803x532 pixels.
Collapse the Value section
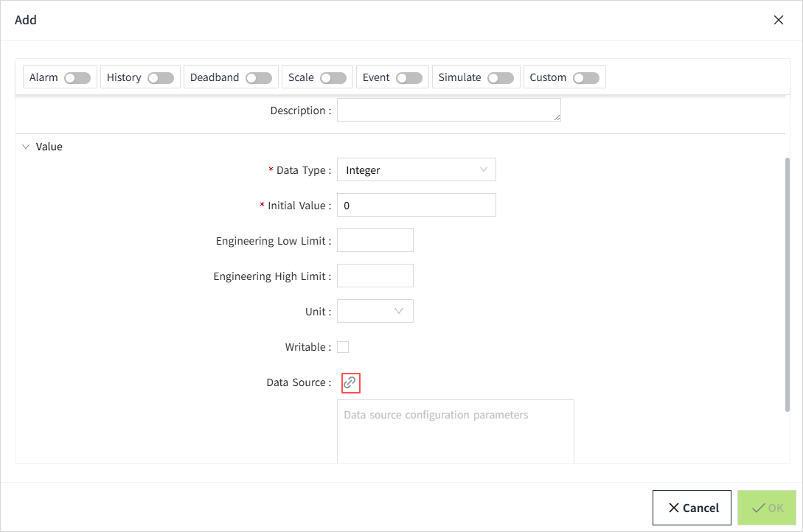[26, 147]
